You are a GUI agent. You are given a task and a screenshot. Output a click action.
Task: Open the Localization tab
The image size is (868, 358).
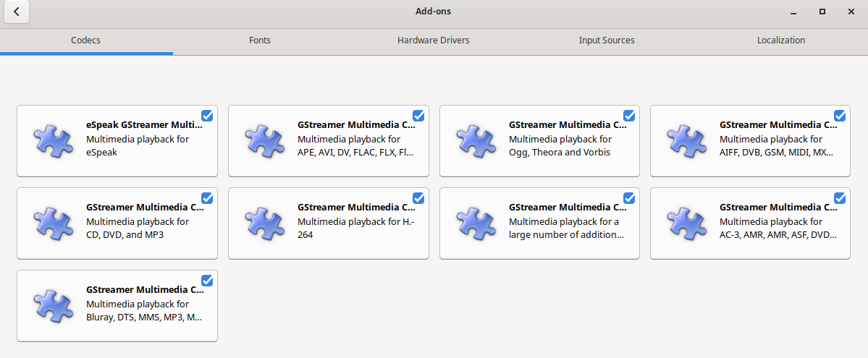click(781, 41)
